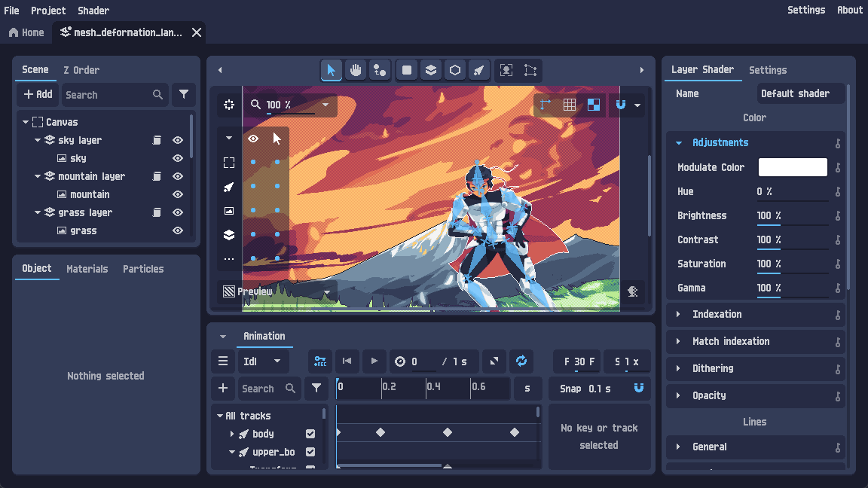Click the loop playback icon in the timeline
The height and width of the screenshot is (488, 868).
[x=521, y=361]
